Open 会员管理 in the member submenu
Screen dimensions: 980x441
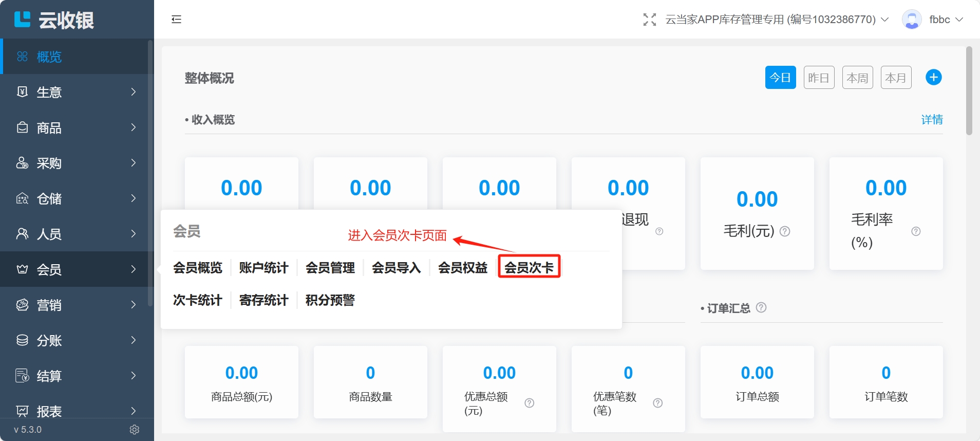coord(330,267)
